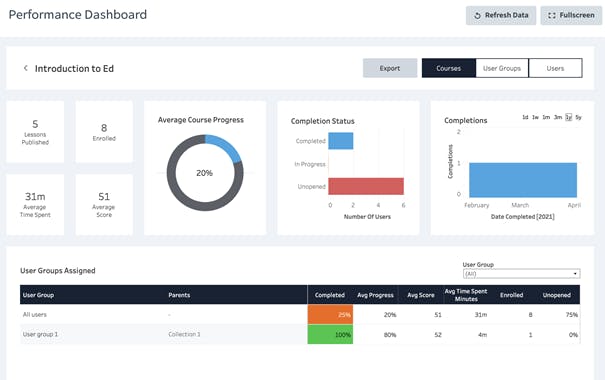
Task: Sort by the Parents column header
Action: pyautogui.click(x=179, y=295)
